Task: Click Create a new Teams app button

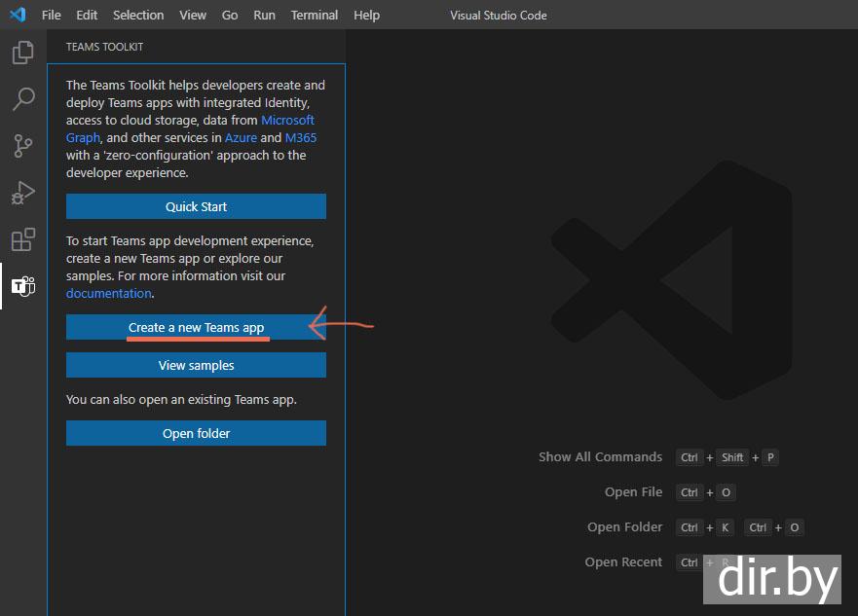Action: click(196, 327)
